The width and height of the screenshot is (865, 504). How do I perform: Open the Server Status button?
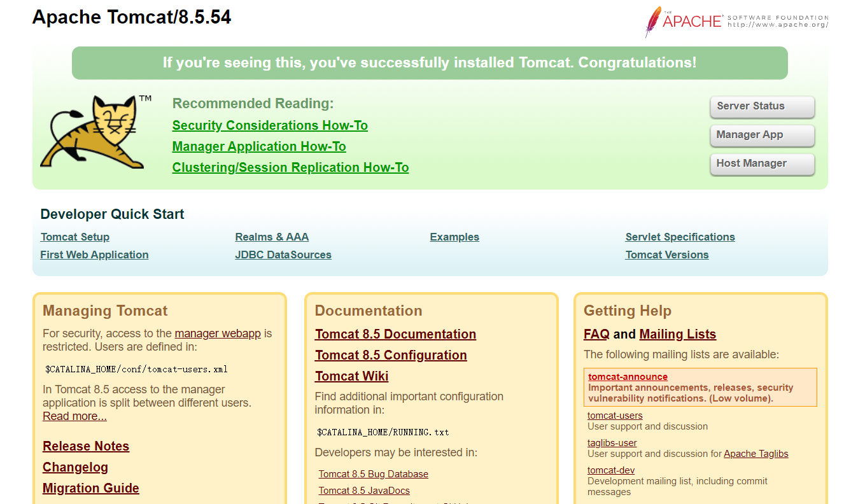[762, 107]
